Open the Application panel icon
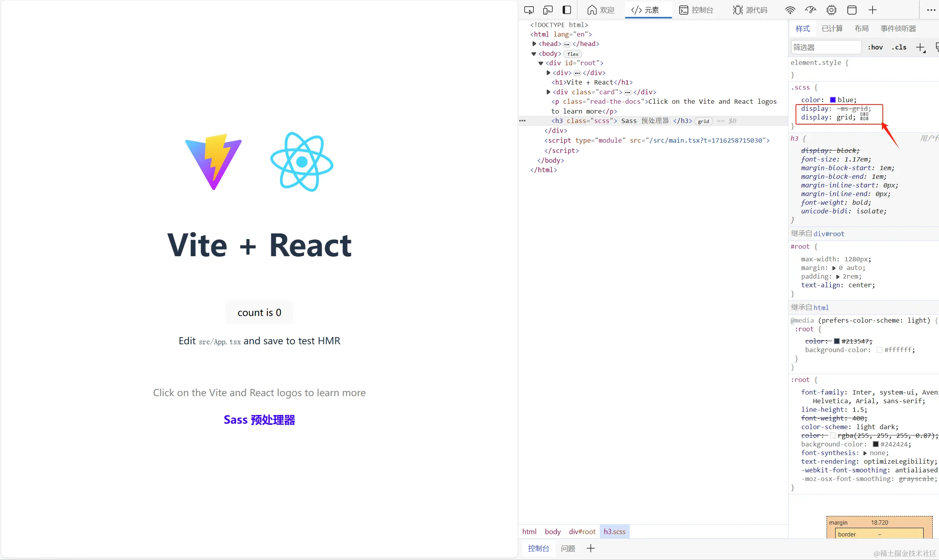 point(852,10)
